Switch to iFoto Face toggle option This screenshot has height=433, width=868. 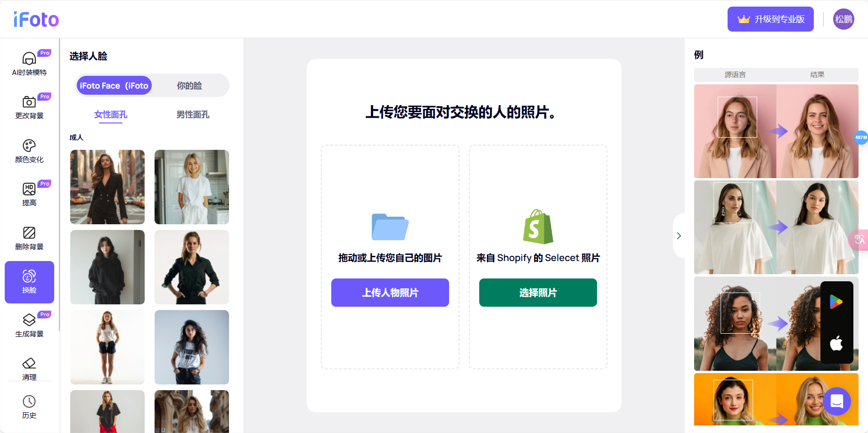(114, 86)
